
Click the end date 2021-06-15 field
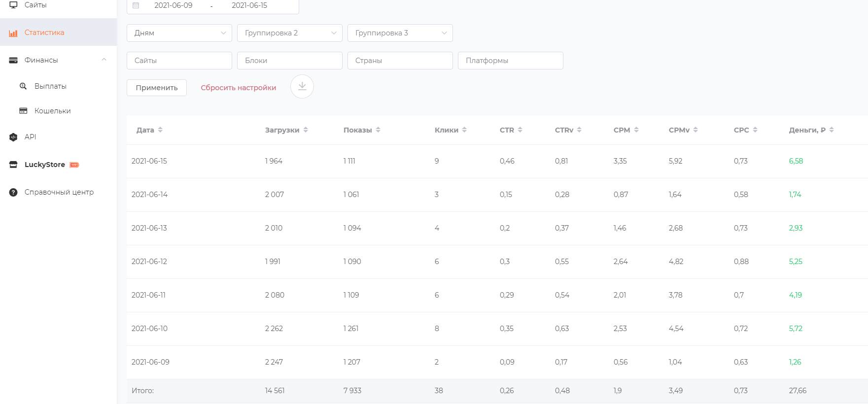pos(249,5)
